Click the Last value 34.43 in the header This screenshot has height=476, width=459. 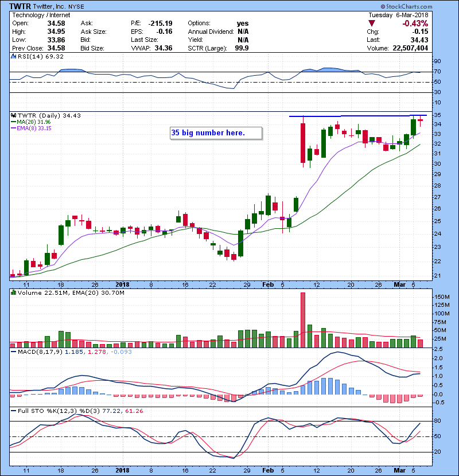click(419, 40)
